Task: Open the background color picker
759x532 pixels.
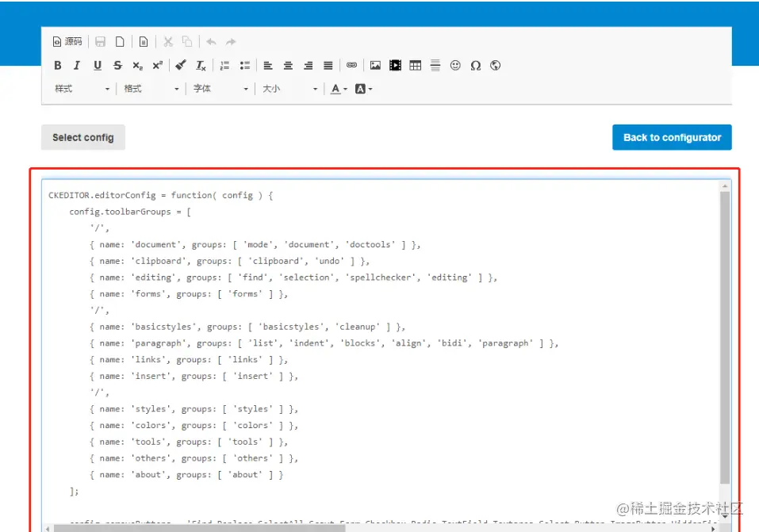Action: (363, 89)
